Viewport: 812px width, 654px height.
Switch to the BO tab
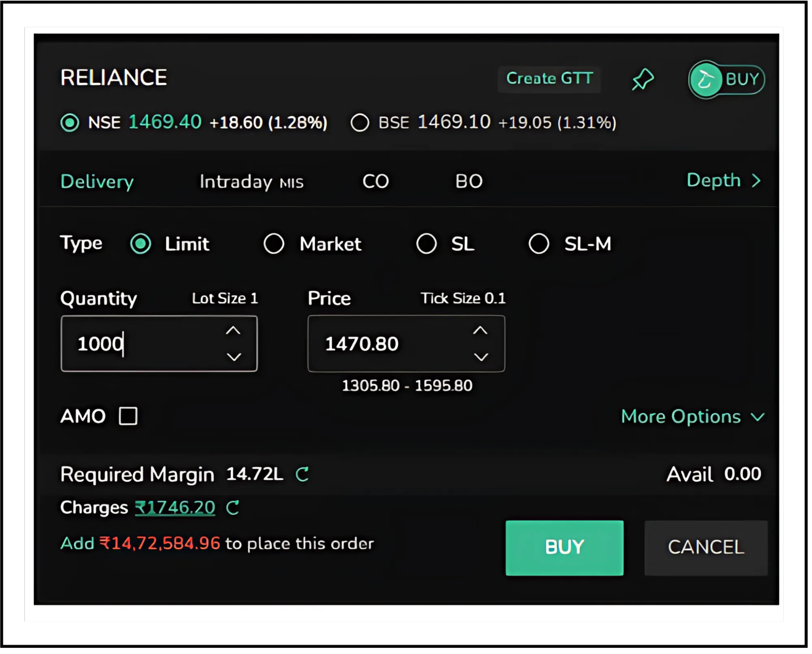469,181
